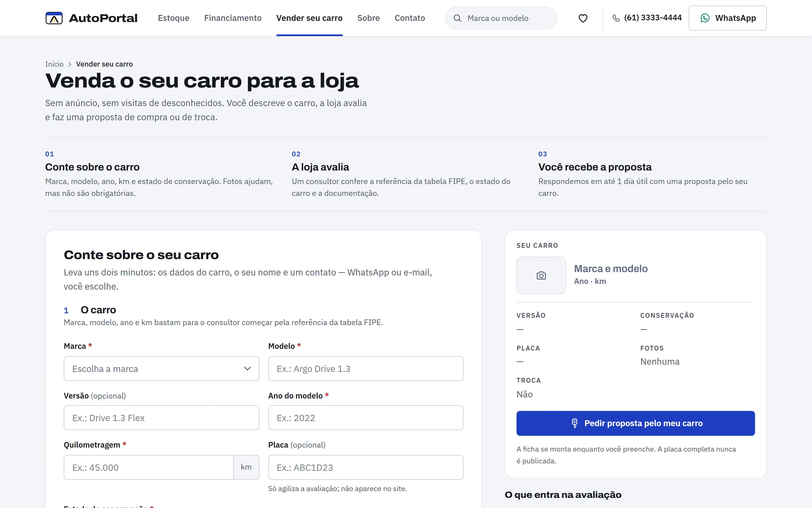812x508 pixels.
Task: Click the Quilometragem input field
Action: pos(149,467)
